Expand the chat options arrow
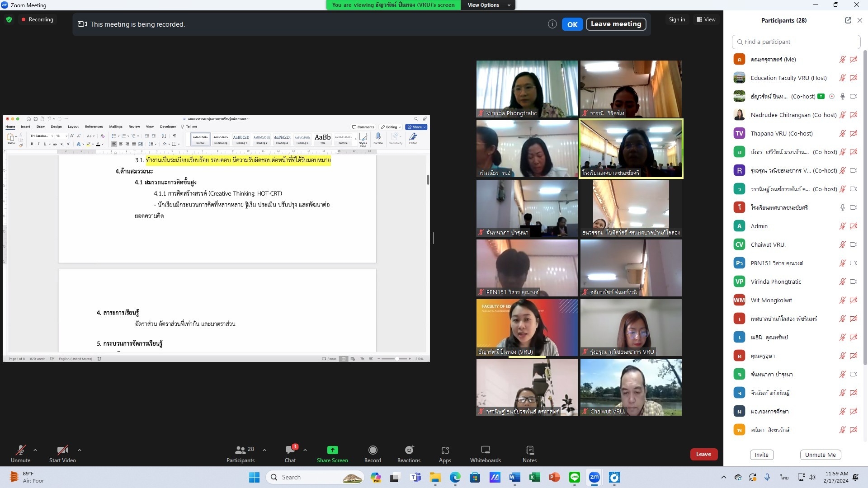The image size is (868, 488). 305,450
